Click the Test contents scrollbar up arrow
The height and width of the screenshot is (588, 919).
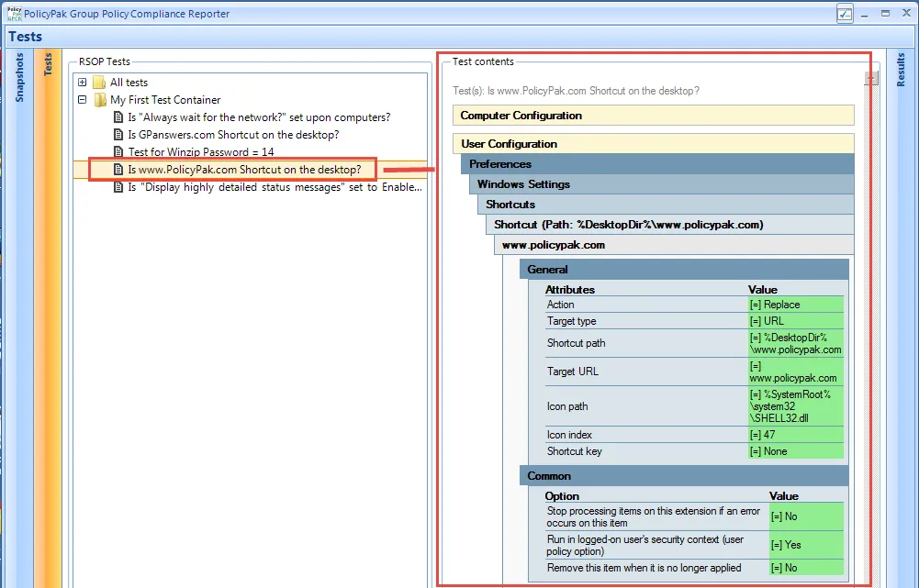pyautogui.click(x=871, y=78)
